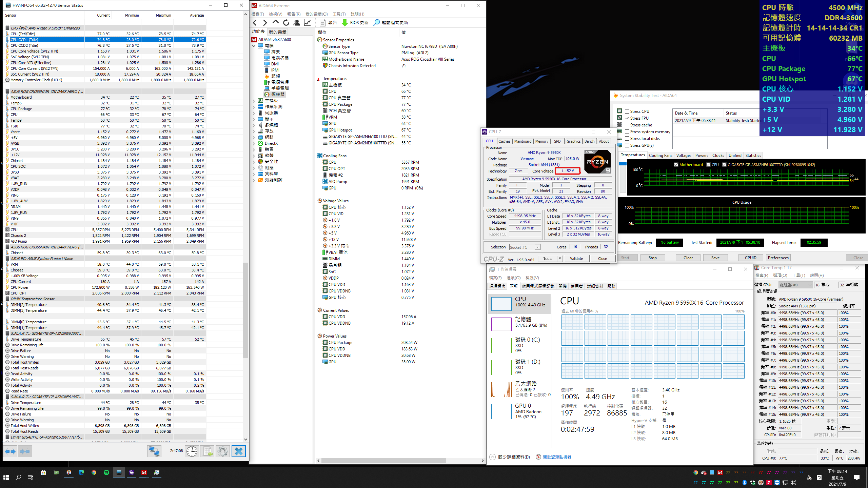Expand 作業系統 tree node in AIDA64

(x=254, y=107)
